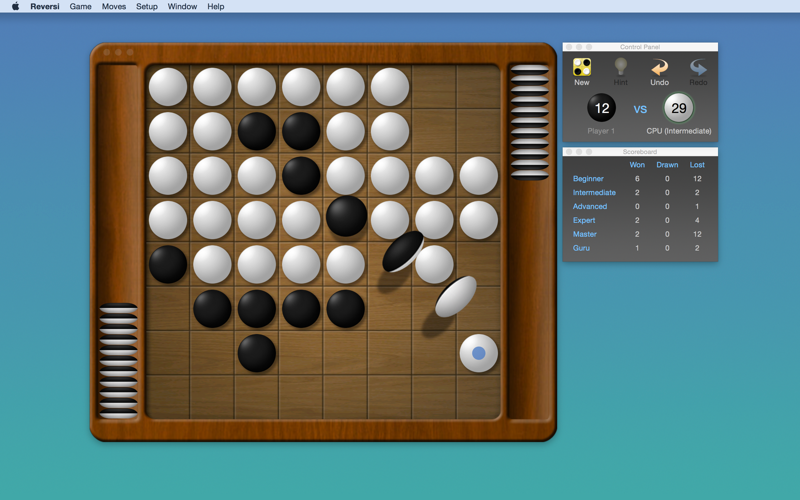Viewport: 800px width, 500px height.
Task: Select the Expert level in Scoreboard
Action: [x=584, y=220]
